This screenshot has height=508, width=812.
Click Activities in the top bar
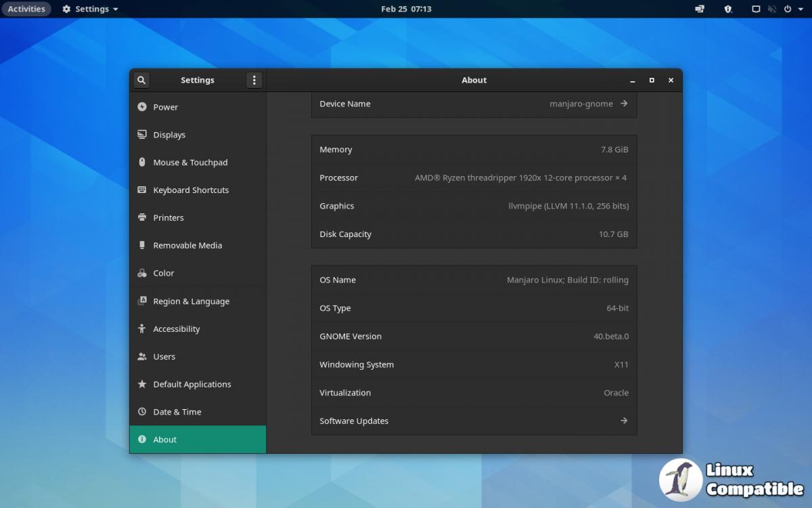point(26,9)
